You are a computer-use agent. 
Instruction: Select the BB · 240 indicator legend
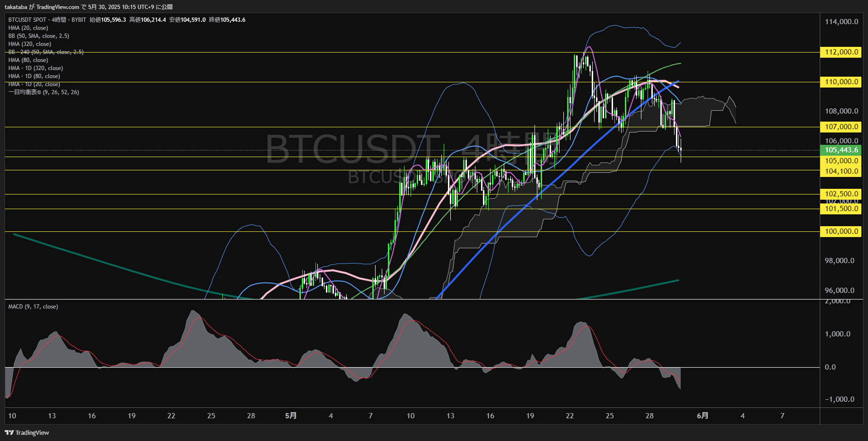(x=46, y=52)
